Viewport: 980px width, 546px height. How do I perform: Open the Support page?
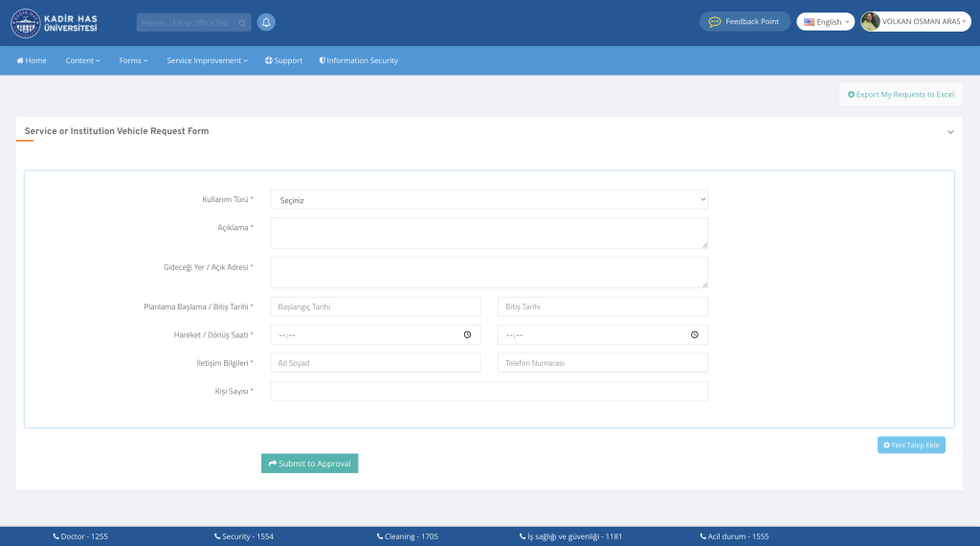pyautogui.click(x=283, y=60)
